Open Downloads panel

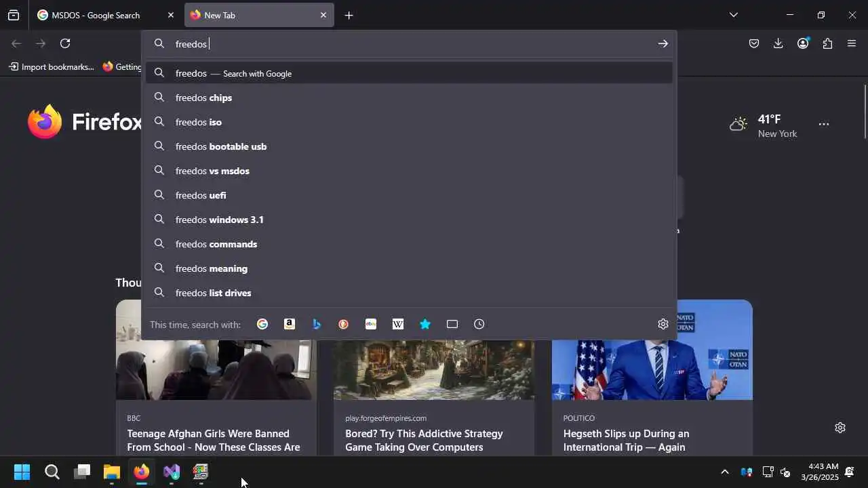tap(778, 43)
